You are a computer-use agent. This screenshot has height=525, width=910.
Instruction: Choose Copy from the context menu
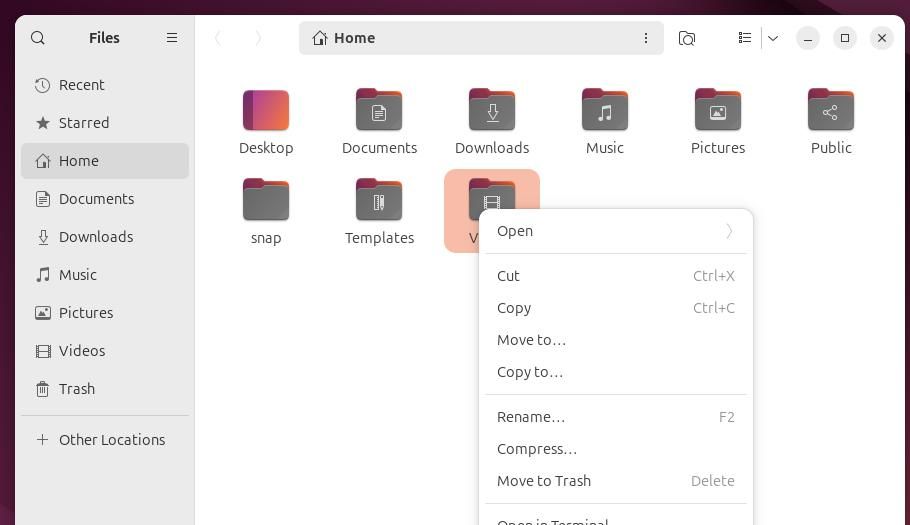[x=616, y=308]
